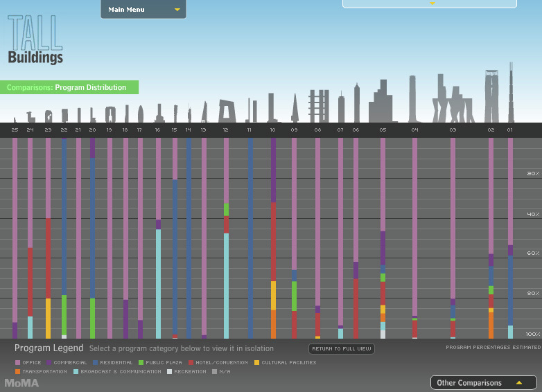Select the Residential legend category

click(113, 363)
